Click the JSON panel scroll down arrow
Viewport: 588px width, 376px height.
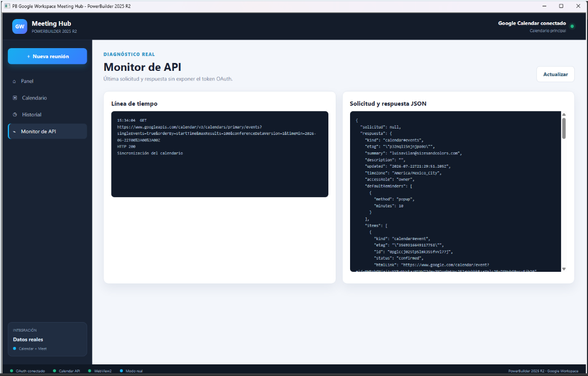click(x=564, y=269)
